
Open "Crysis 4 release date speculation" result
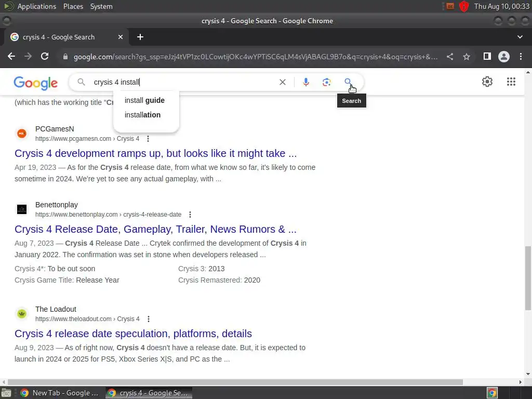[x=133, y=334]
